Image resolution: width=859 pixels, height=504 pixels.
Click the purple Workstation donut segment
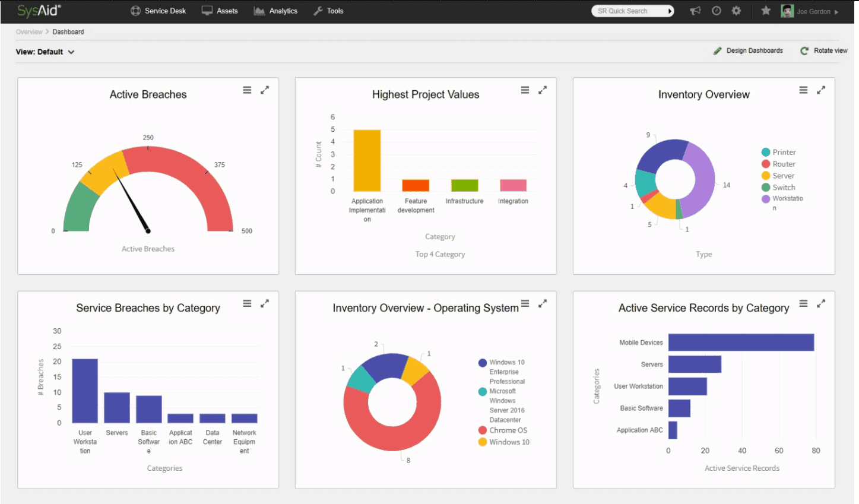[703, 181]
